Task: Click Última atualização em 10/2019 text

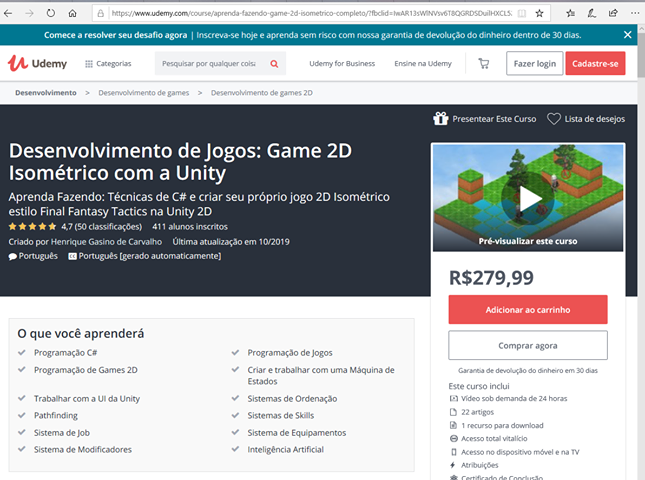Action: tap(231, 242)
